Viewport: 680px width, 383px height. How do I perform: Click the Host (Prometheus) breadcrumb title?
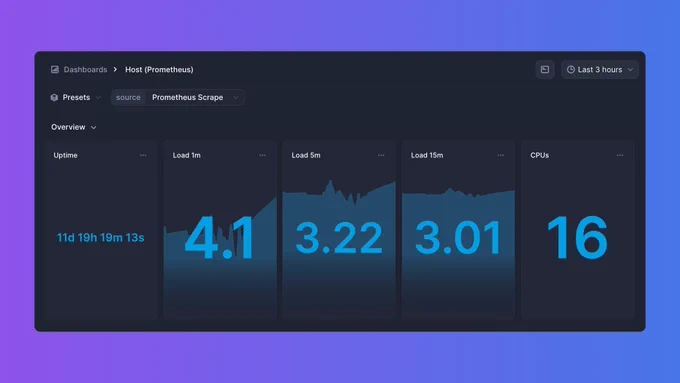[159, 69]
